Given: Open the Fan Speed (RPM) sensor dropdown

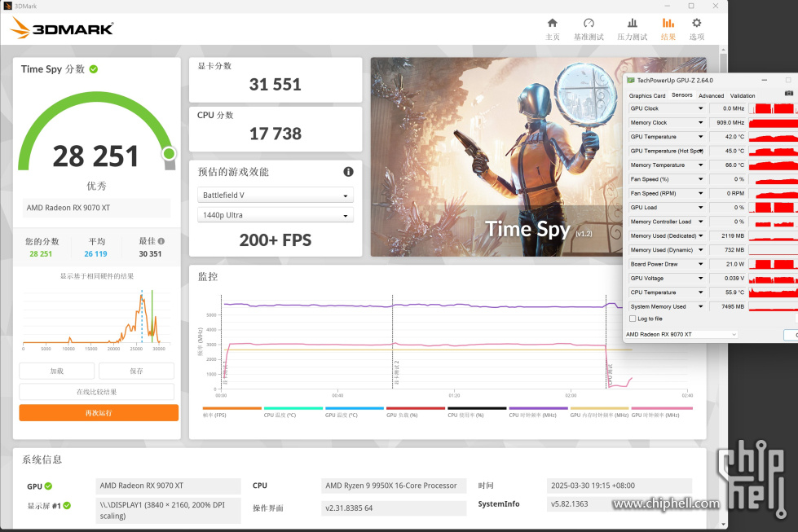Looking at the screenshot, I should coord(701,193).
